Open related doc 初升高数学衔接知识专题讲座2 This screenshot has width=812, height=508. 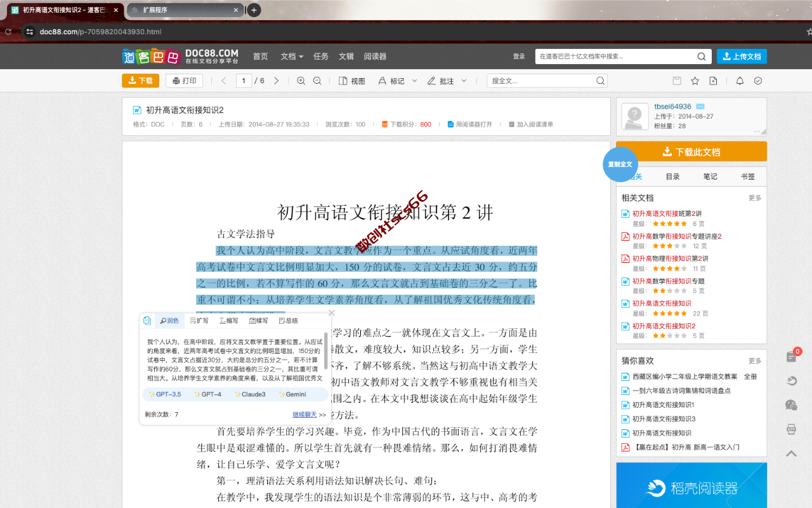click(677, 236)
